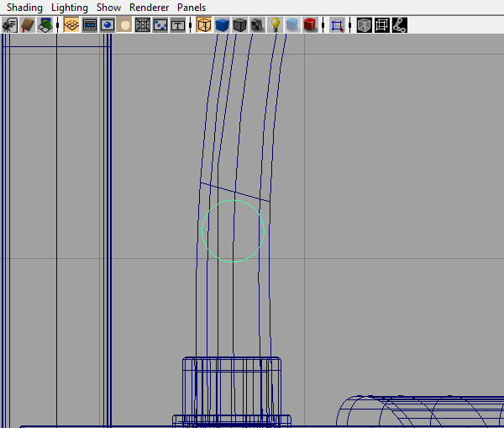The width and height of the screenshot is (504, 428).
Task: Click the Image Plane landscape icon
Action: coord(45,25)
